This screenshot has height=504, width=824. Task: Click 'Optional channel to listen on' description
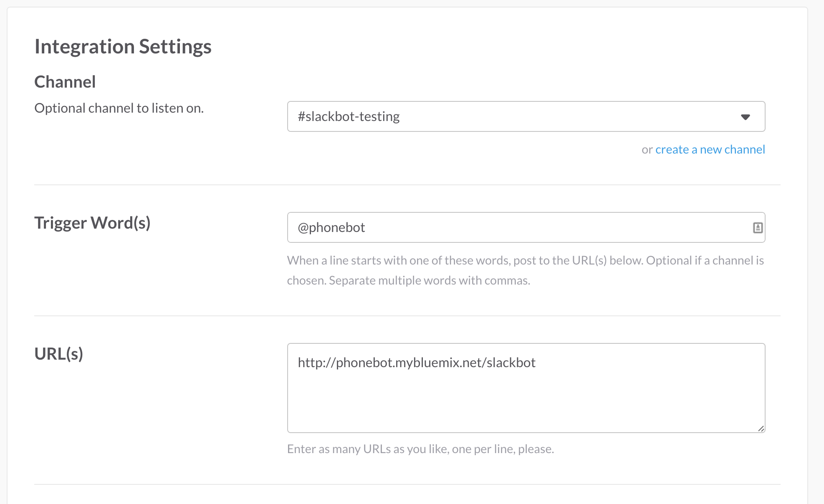click(119, 108)
